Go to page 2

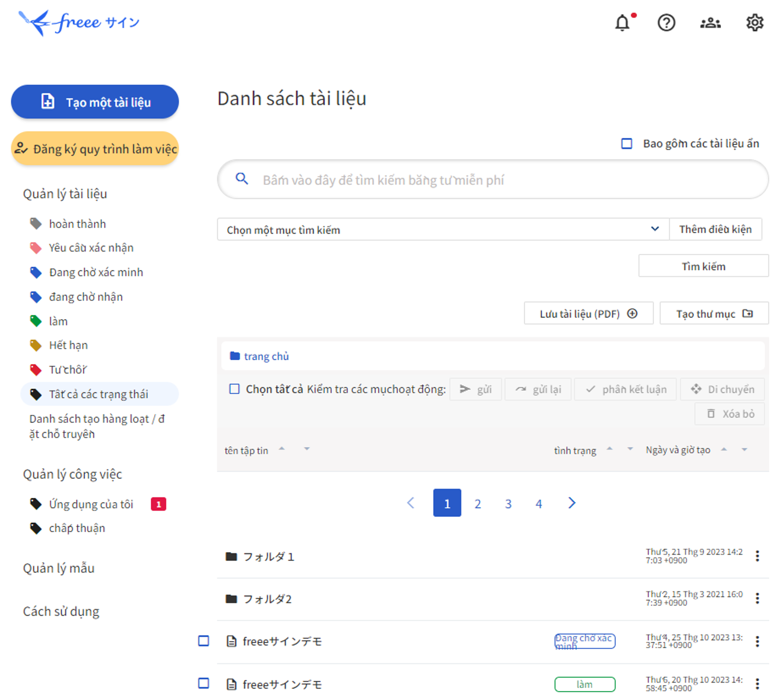click(477, 503)
